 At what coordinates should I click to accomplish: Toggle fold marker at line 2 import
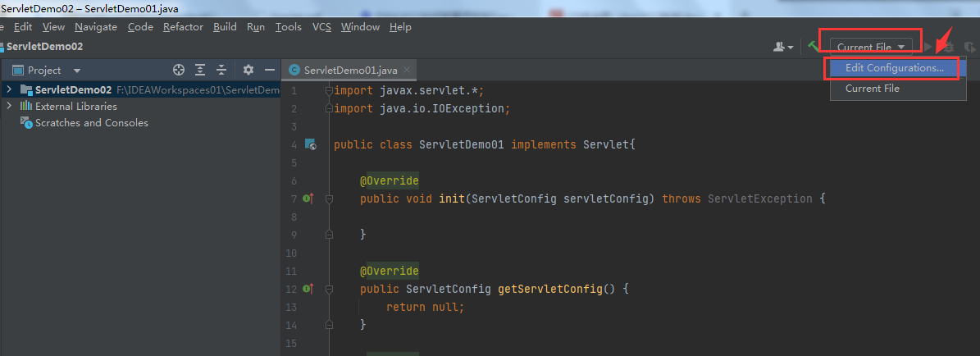pos(329,108)
